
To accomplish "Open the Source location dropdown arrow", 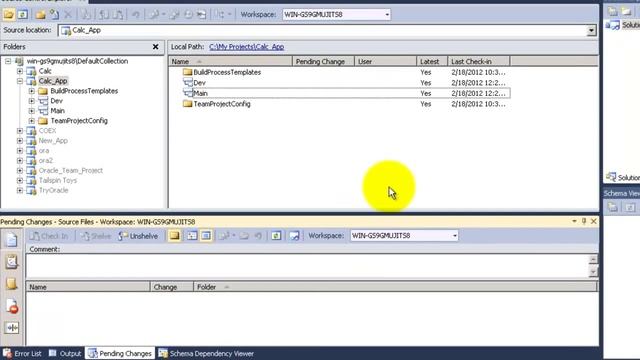I will tap(591, 31).
